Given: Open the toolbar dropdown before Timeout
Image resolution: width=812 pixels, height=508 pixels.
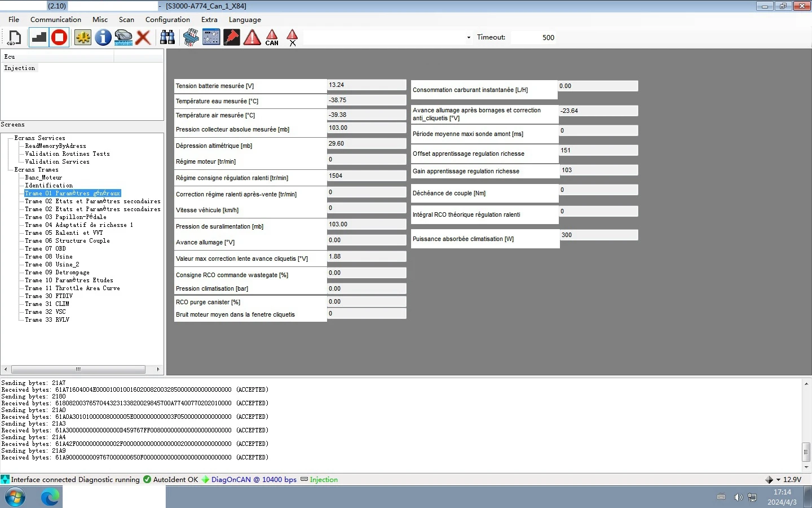Looking at the screenshot, I should coord(468,38).
